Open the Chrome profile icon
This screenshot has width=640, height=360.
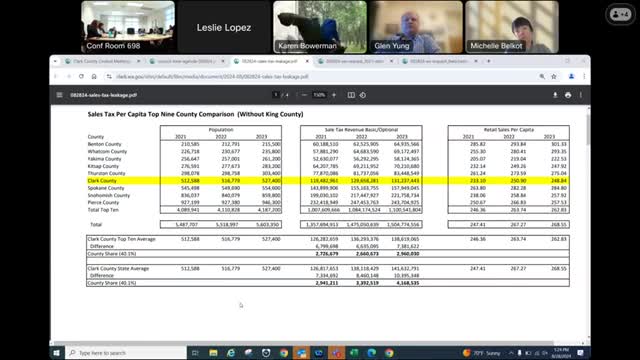(x=571, y=76)
